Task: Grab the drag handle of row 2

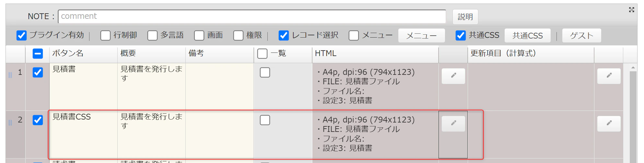Action: (x=10, y=122)
